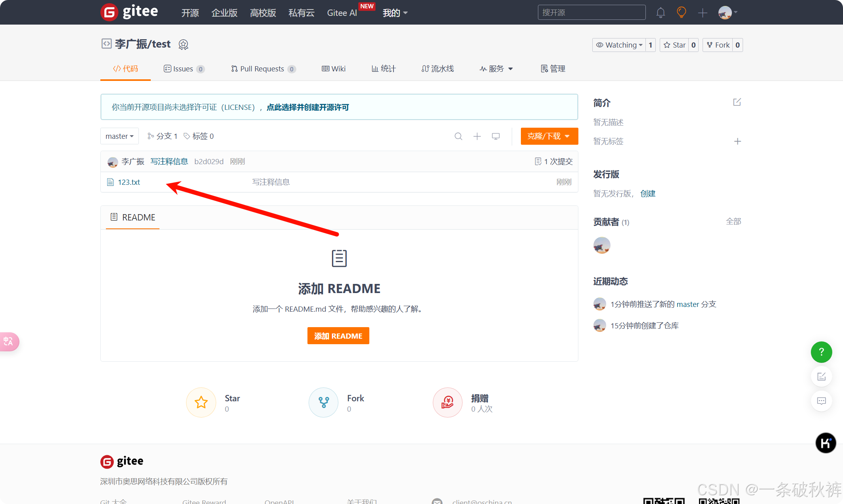Expand the 我的 menu in the header
The image size is (843, 504).
click(395, 13)
